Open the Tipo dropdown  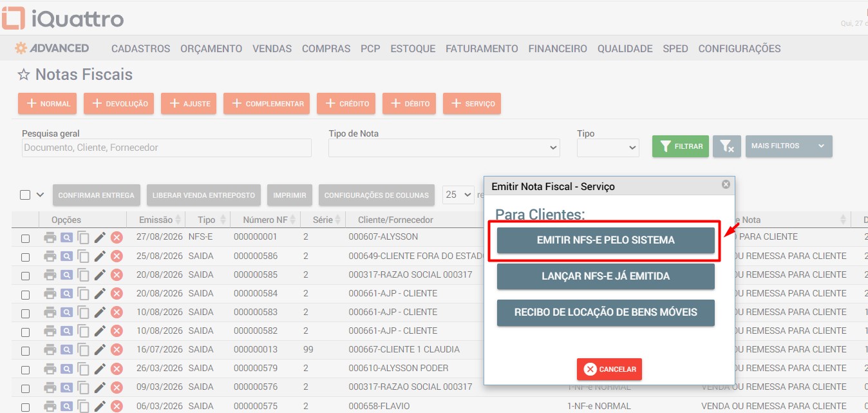(608, 148)
